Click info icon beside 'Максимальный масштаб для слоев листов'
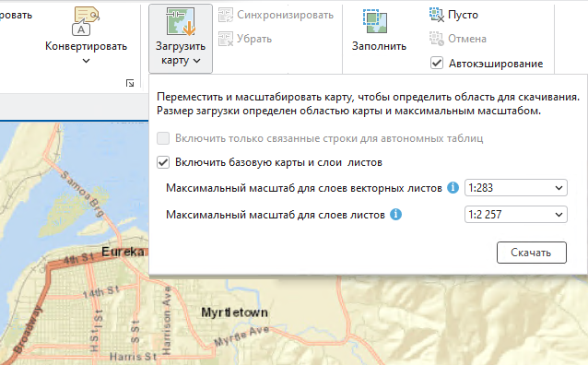 click(396, 215)
